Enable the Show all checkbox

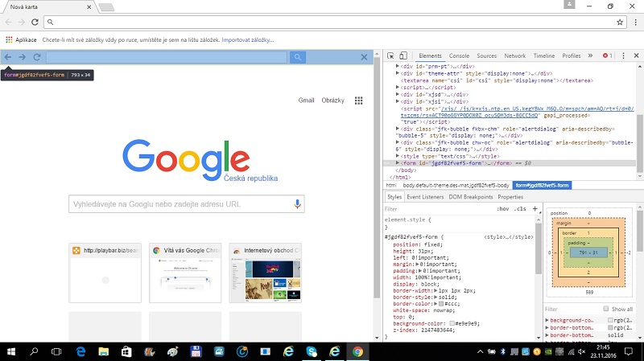(606, 309)
